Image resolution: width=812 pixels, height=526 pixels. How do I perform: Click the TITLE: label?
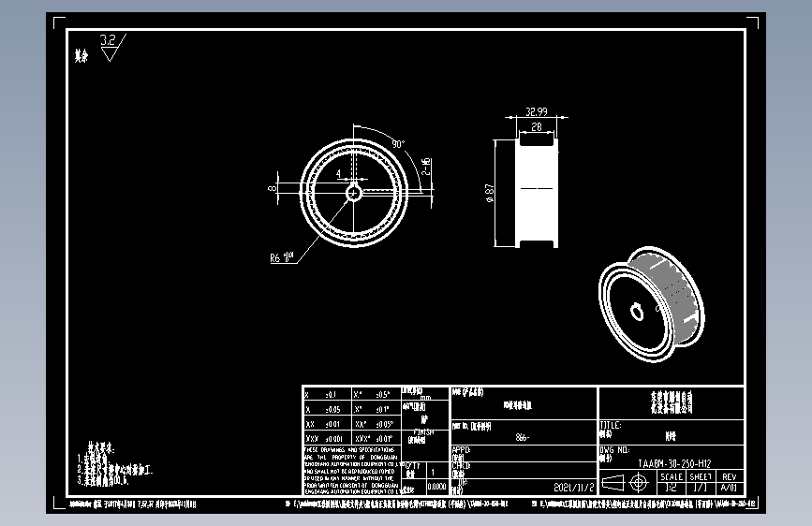[x=610, y=425]
